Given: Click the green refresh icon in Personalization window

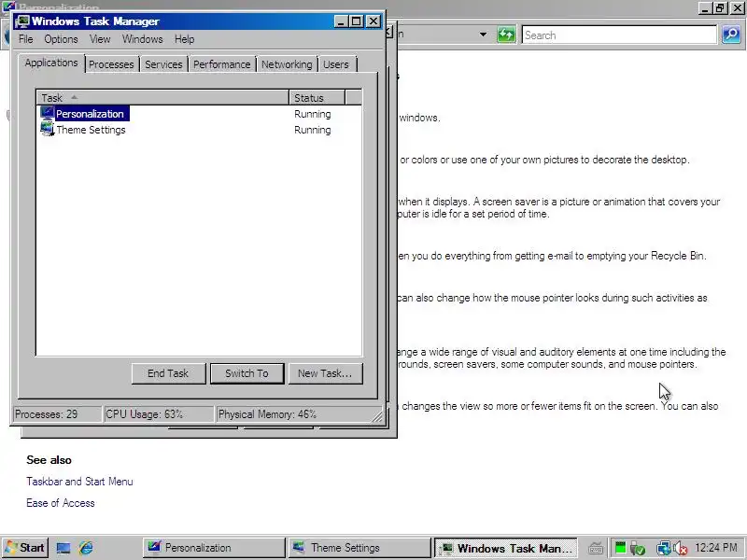Looking at the screenshot, I should pyautogui.click(x=506, y=35).
